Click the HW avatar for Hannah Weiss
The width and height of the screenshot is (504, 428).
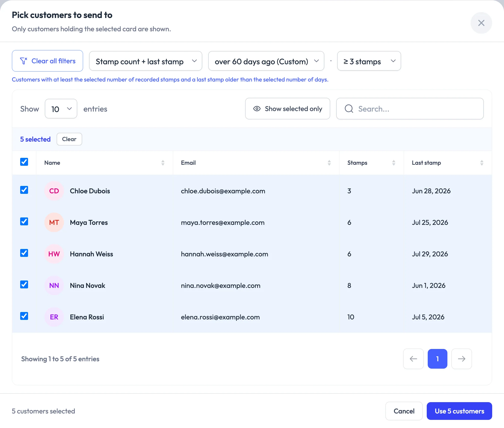tap(54, 254)
